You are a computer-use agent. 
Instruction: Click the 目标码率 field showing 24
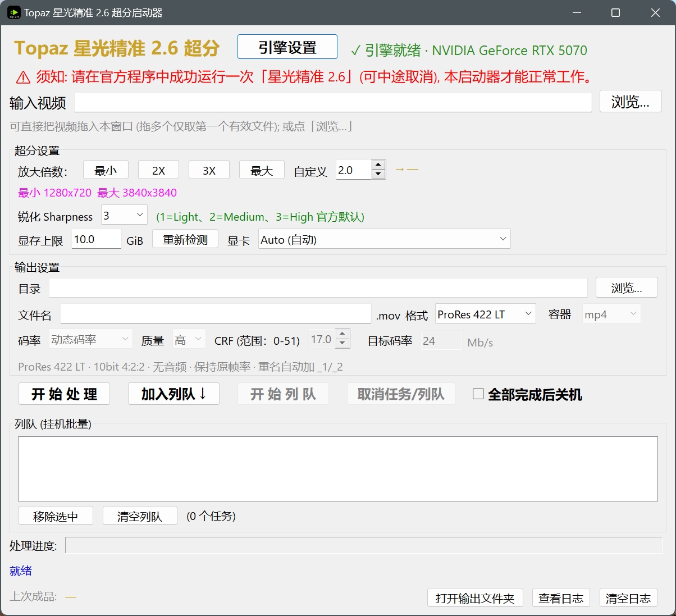point(441,340)
